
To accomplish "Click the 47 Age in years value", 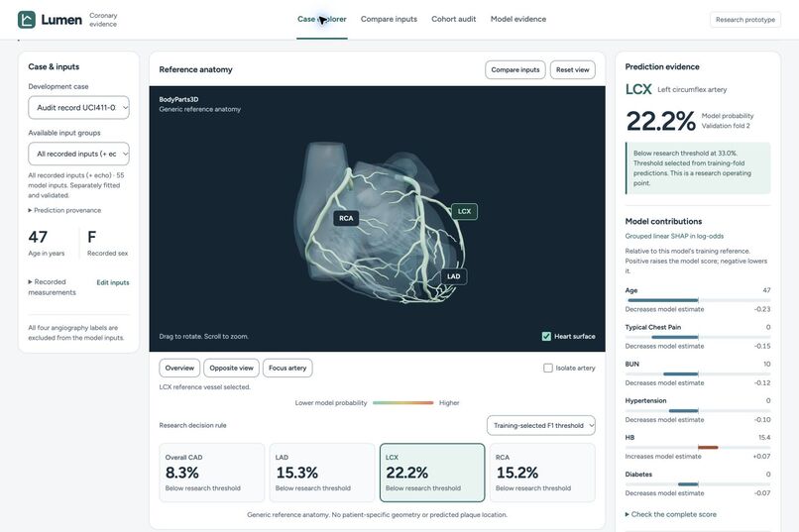I will point(39,237).
